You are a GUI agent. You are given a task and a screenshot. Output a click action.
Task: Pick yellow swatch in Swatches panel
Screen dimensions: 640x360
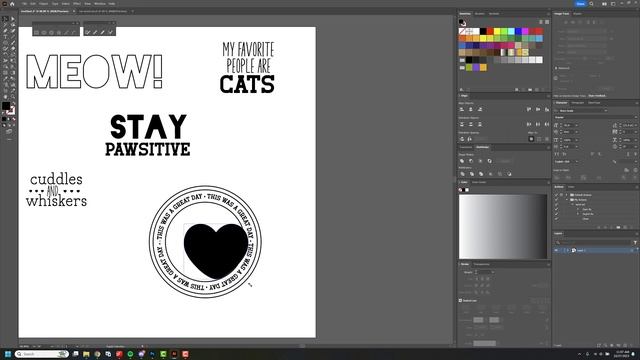click(497, 31)
